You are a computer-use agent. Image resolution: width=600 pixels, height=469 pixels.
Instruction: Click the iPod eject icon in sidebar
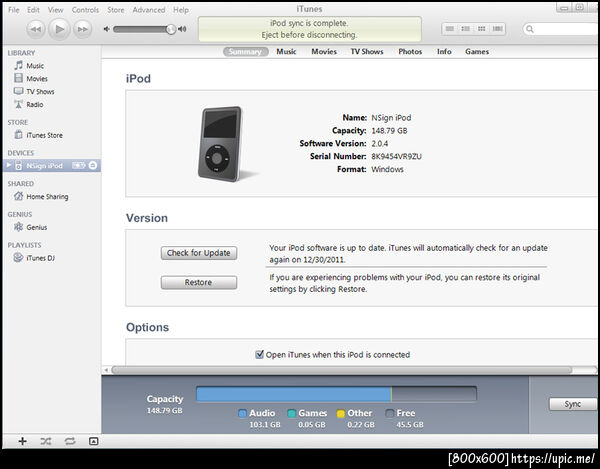coord(93,165)
